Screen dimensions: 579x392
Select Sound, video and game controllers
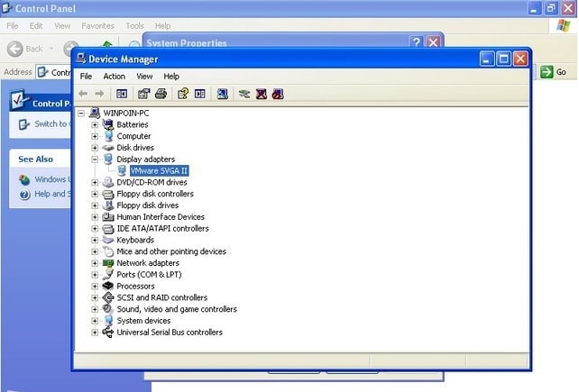[x=176, y=309]
